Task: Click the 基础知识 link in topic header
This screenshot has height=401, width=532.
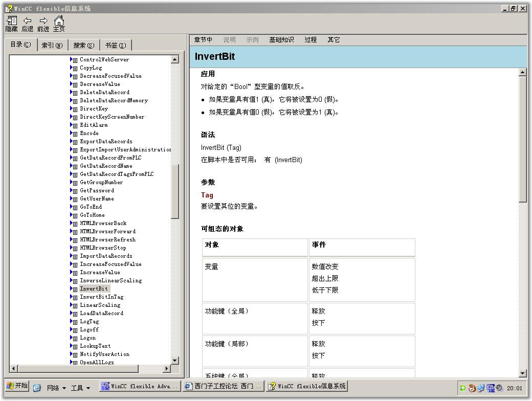Action: pos(281,40)
